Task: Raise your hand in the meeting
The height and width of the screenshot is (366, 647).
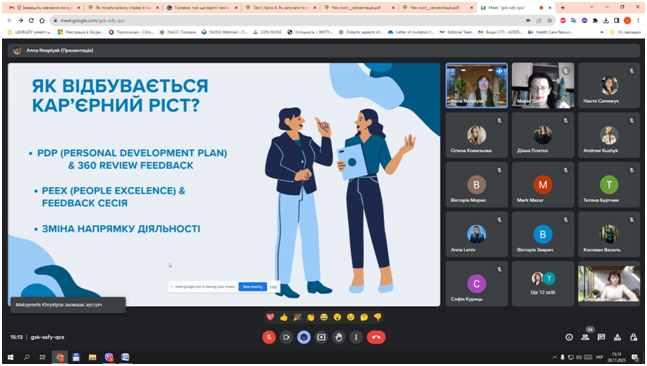Action: click(339, 337)
